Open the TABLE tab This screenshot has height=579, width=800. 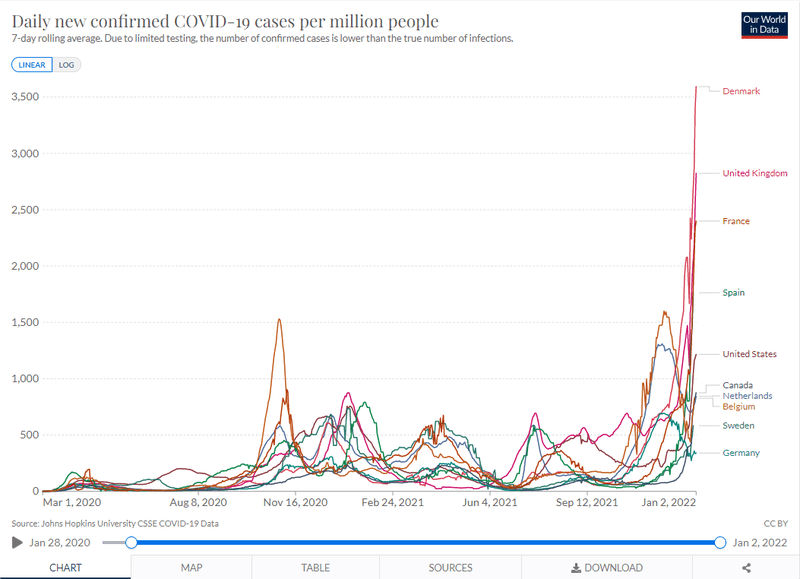tap(315, 567)
